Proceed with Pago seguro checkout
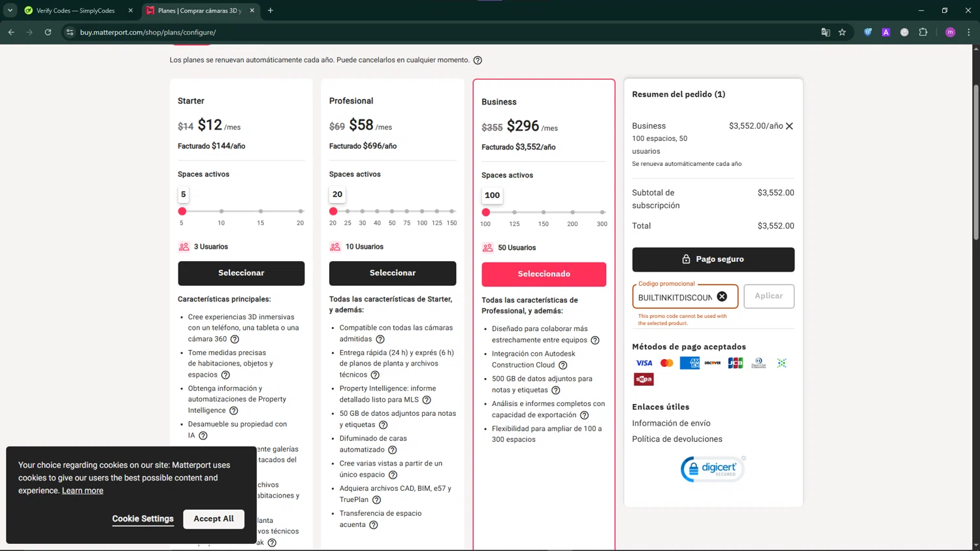Viewport: 980px width, 551px height. point(713,259)
